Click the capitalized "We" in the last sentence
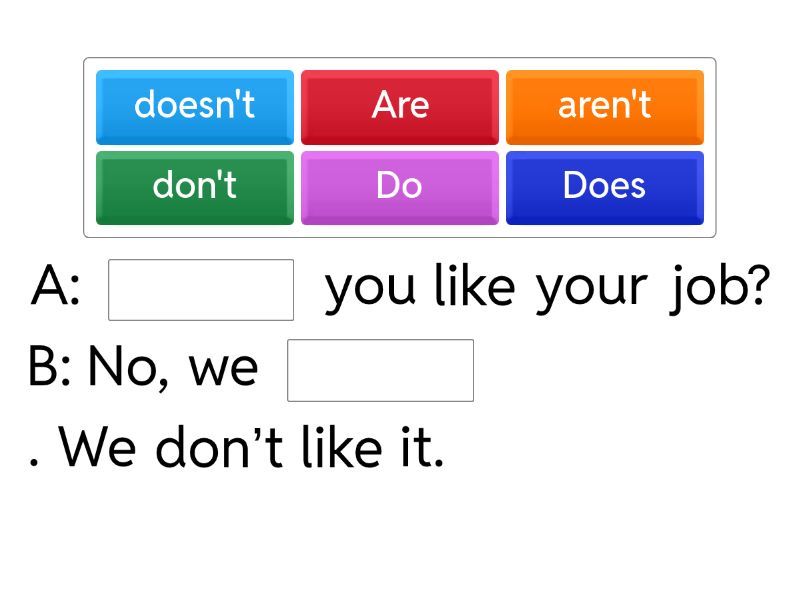800x600 pixels. (x=97, y=448)
